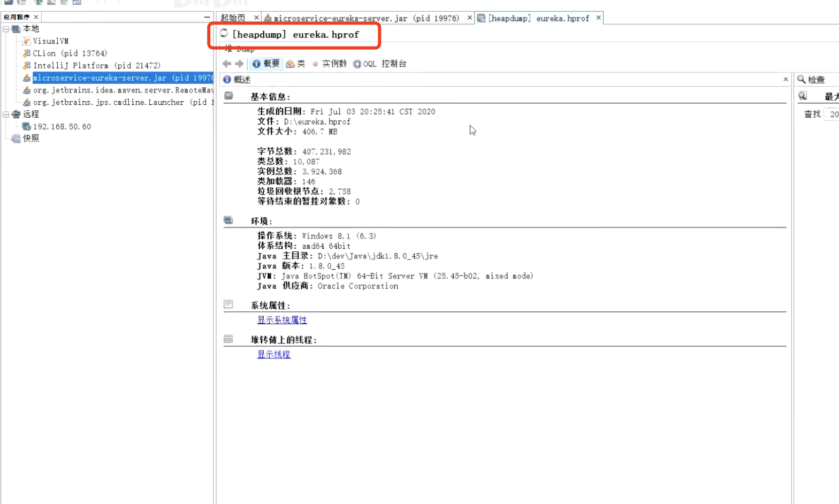This screenshot has width=839, height=504.
Task: Switch to microservice-eureka-server.jar (pid 19976) tab
Action: [366, 18]
